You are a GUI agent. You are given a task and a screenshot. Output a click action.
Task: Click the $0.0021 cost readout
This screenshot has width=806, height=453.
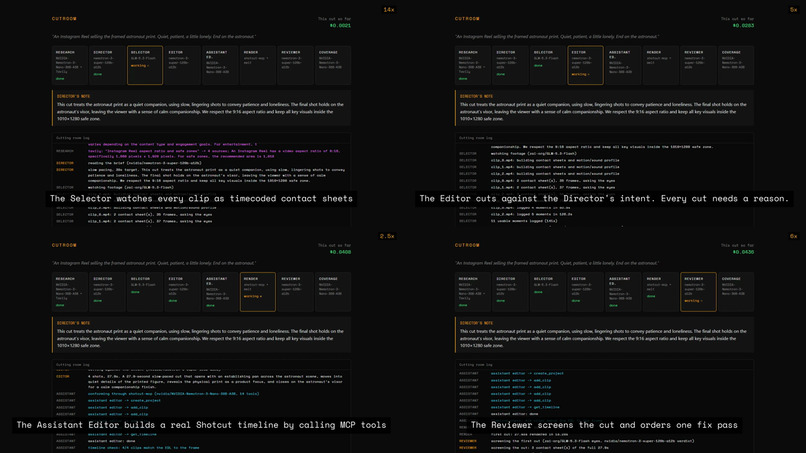tap(340, 25)
